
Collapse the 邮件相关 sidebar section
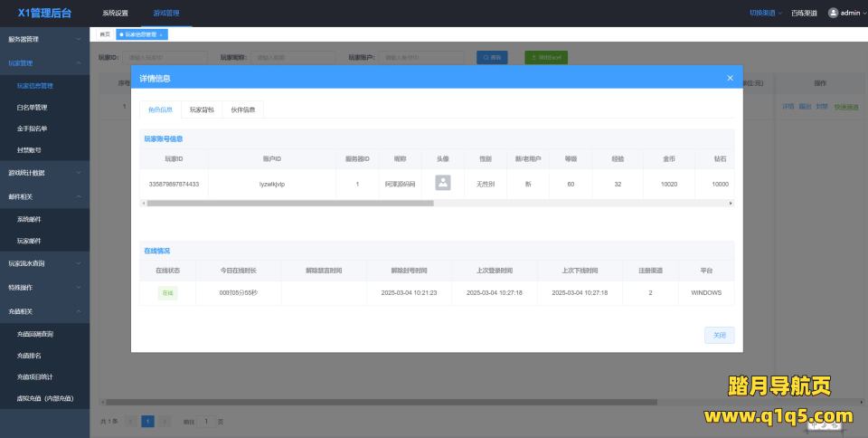coord(44,196)
